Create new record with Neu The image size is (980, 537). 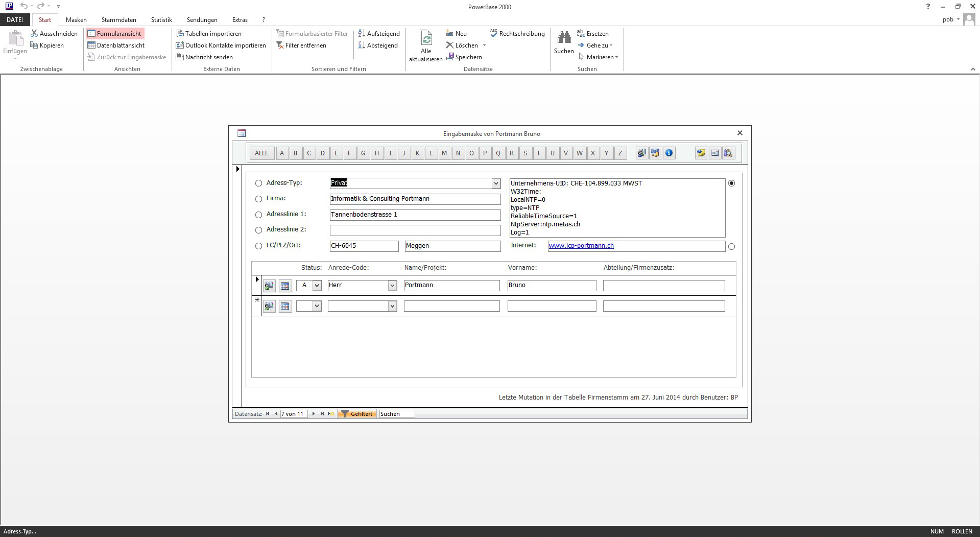(457, 34)
